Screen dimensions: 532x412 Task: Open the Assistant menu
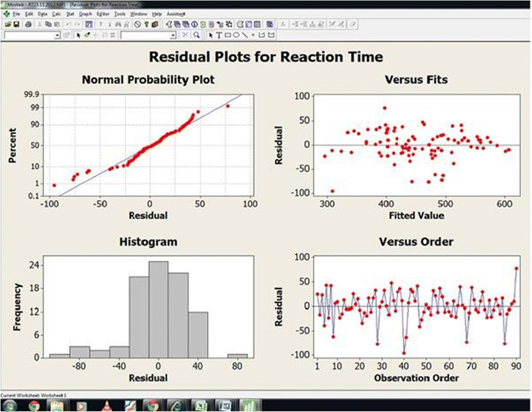click(x=176, y=14)
